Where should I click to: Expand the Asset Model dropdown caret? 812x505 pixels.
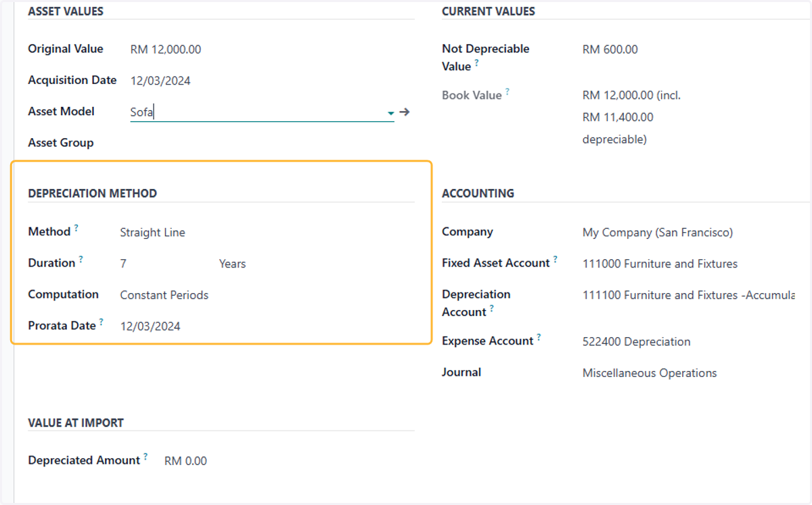390,113
